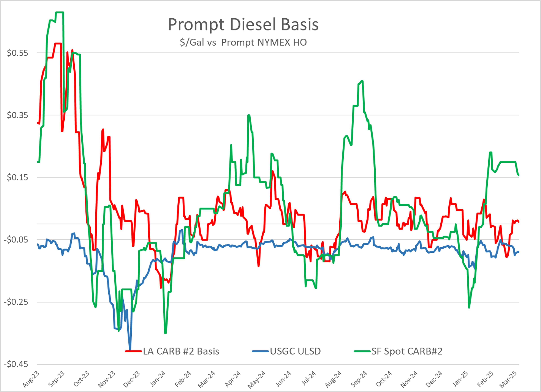Click the Dec-23 x-axis date label
Screen dimensions: 541x392
click(x=131, y=379)
